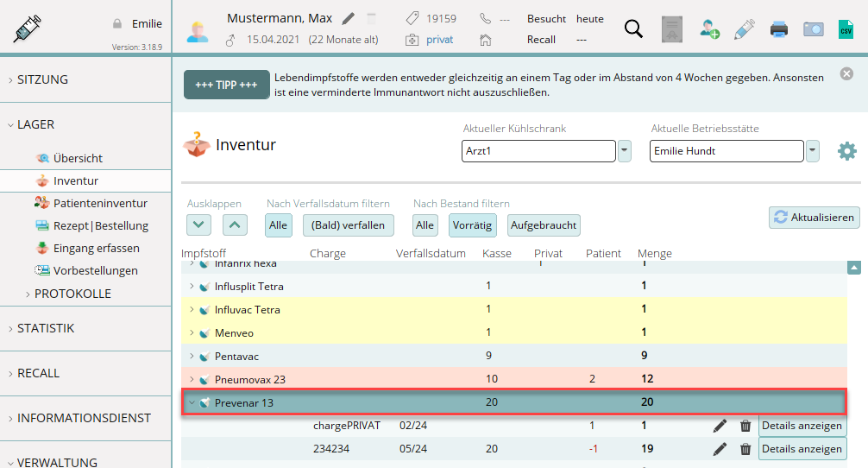
Task: Filter stock by Vorrätig
Action: (472, 225)
